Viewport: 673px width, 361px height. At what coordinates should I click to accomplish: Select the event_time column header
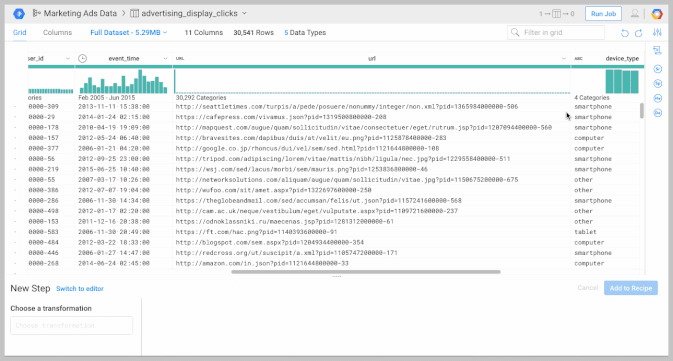pyautogui.click(x=124, y=58)
